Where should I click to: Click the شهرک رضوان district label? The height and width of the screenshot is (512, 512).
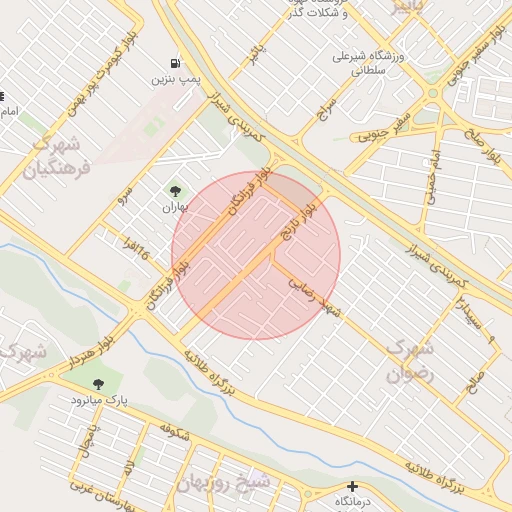pyautogui.click(x=410, y=362)
